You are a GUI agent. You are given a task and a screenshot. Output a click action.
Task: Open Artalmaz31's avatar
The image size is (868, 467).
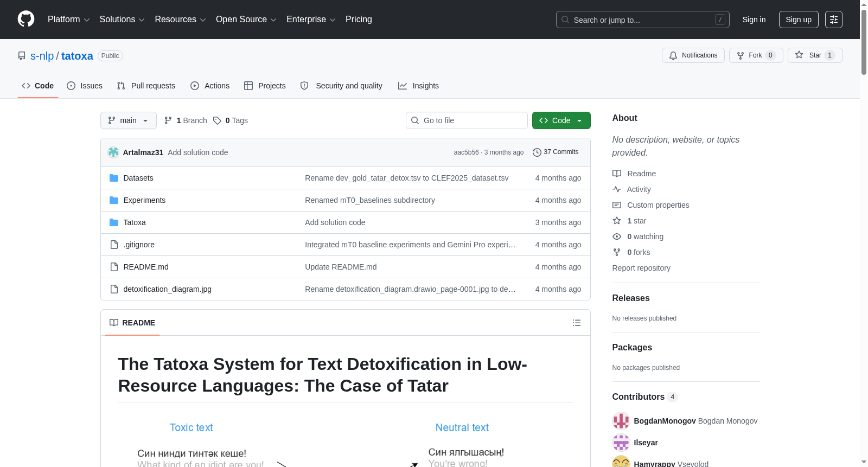[x=113, y=152]
